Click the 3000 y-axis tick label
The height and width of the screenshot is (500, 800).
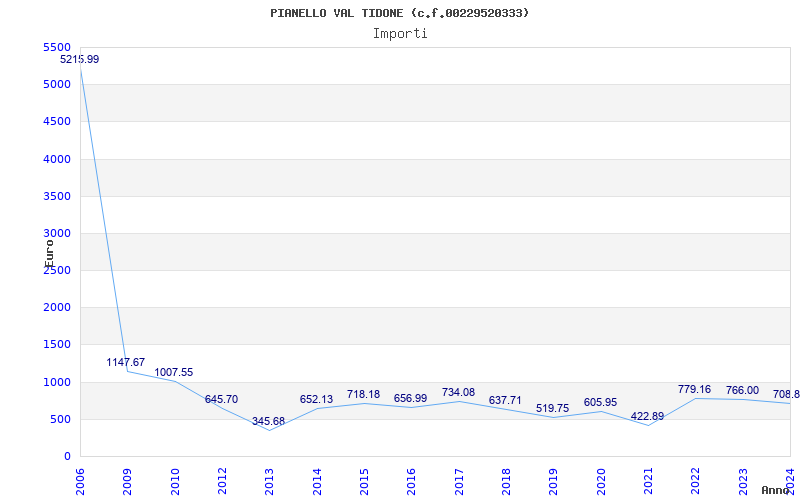click(57, 234)
